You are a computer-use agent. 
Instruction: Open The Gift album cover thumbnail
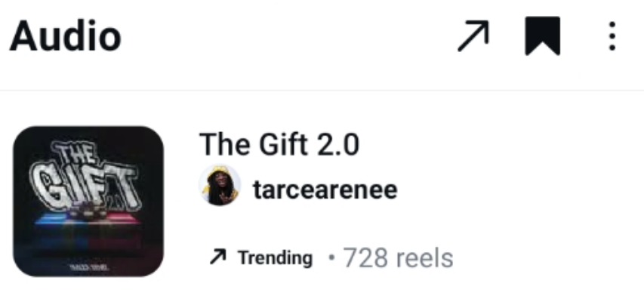point(88,202)
